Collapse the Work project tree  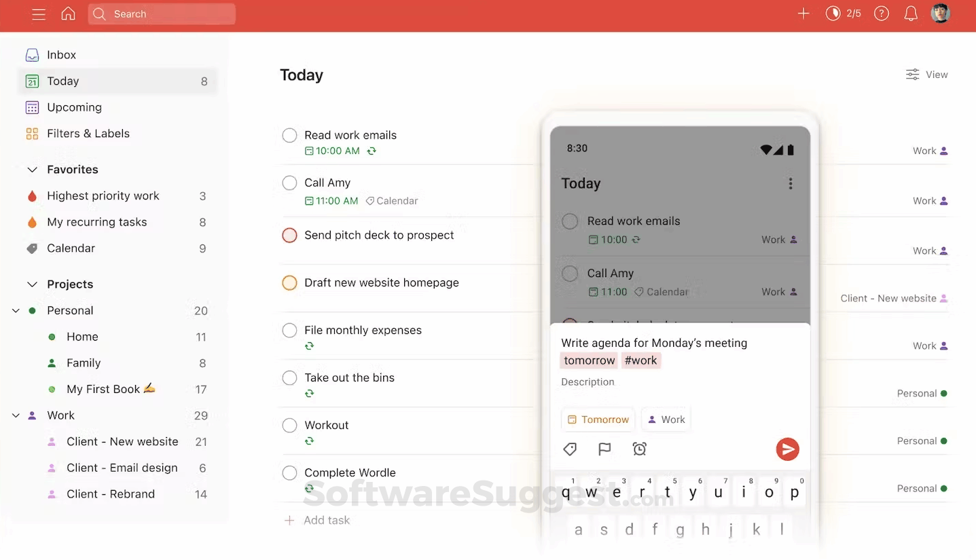pos(15,415)
